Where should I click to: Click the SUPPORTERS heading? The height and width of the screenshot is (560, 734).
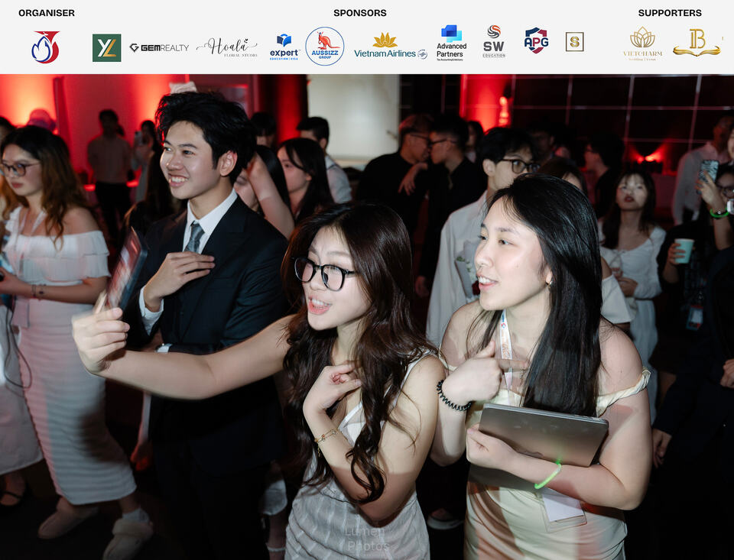pos(670,13)
